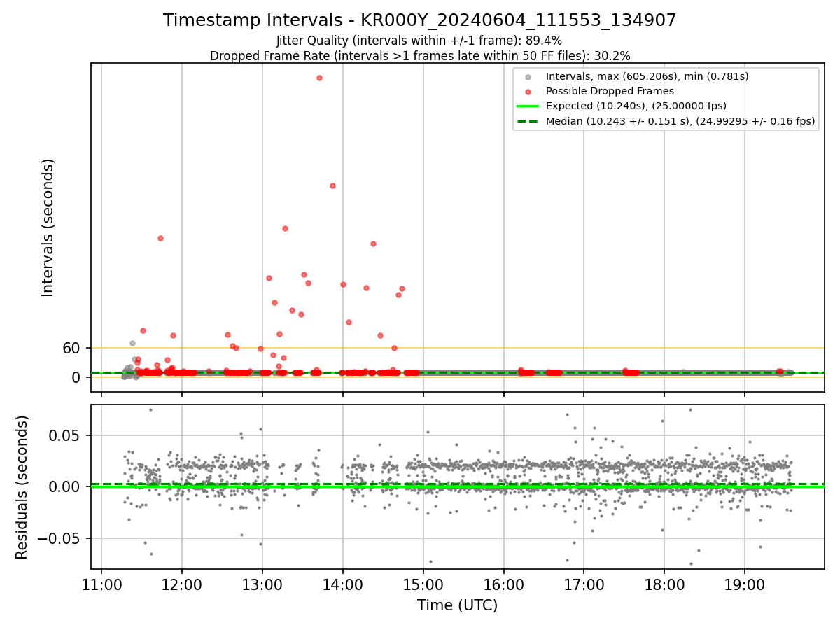
Task: Click the plot title containing KR000Y_20240604_111553_134907
Action: (420, 20)
